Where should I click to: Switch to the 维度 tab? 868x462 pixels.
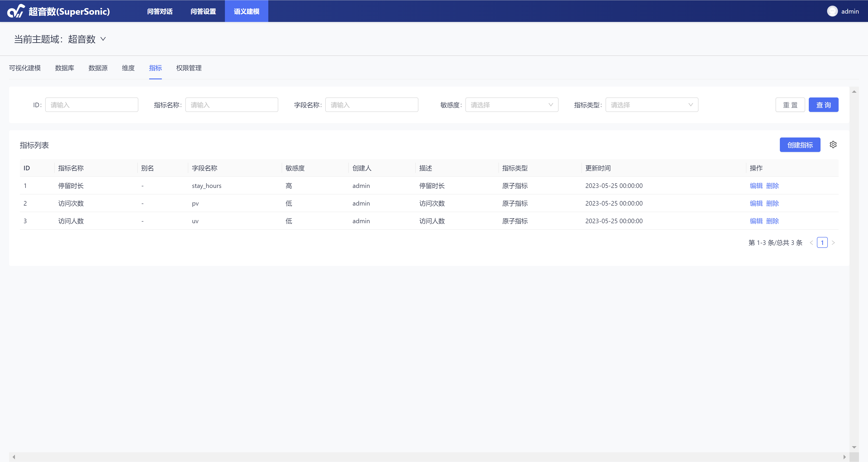(x=128, y=68)
